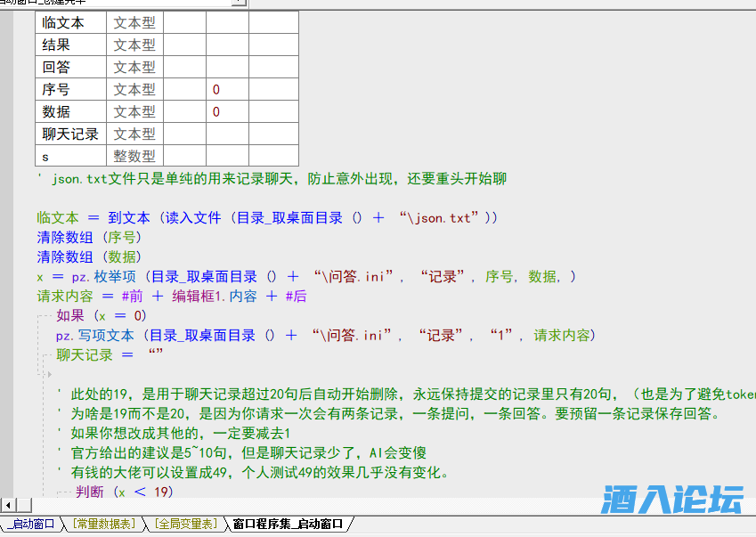The height and width of the screenshot is (537, 756).
Task: Click the 文本型 type cell of 数据 row
Action: (135, 111)
